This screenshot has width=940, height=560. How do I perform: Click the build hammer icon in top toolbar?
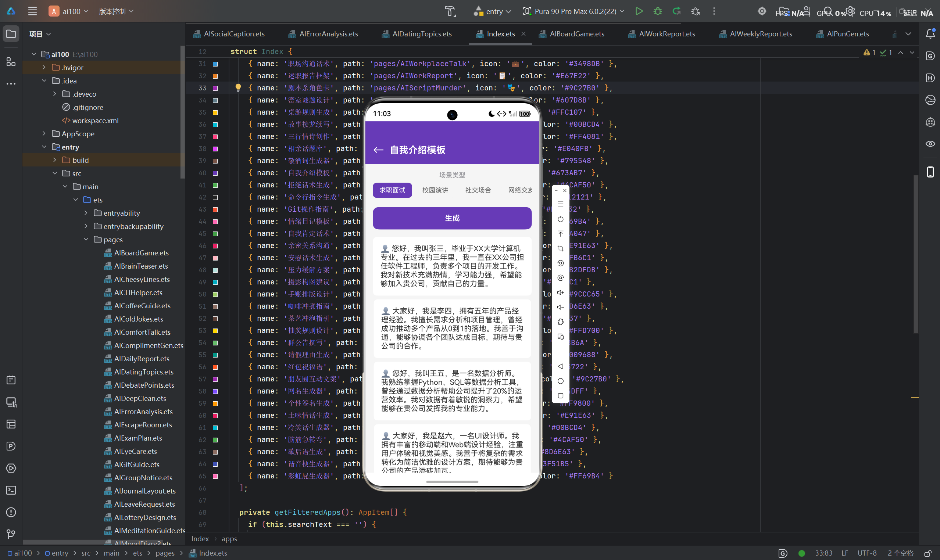pos(450,11)
